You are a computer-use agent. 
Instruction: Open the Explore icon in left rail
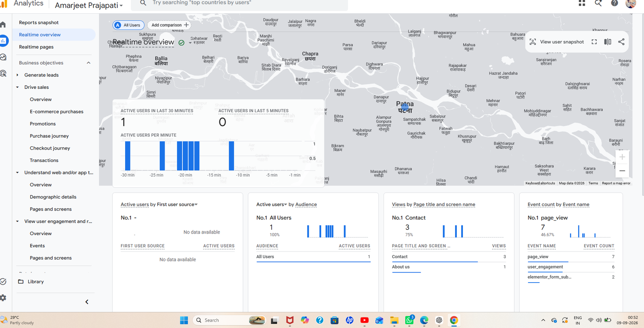(3, 57)
